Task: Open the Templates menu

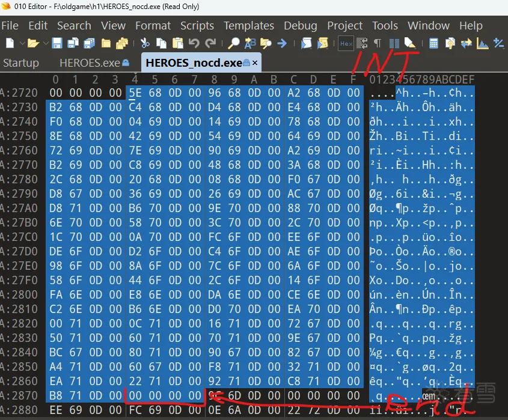Action: (249, 26)
